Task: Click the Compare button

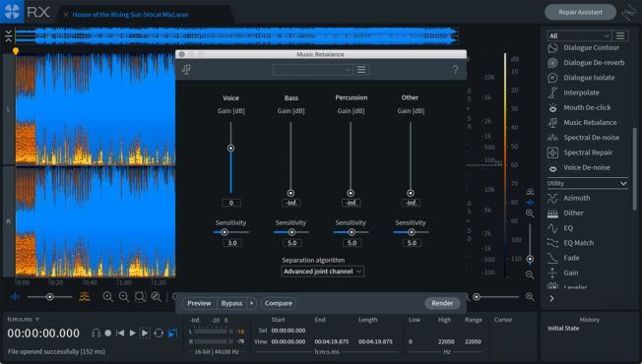Action: (279, 303)
